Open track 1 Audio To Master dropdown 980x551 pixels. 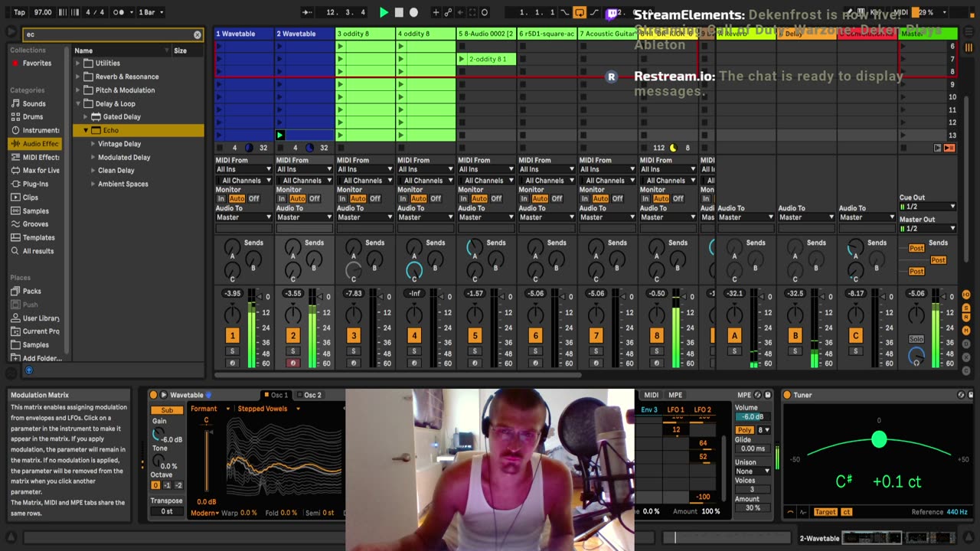(x=243, y=217)
